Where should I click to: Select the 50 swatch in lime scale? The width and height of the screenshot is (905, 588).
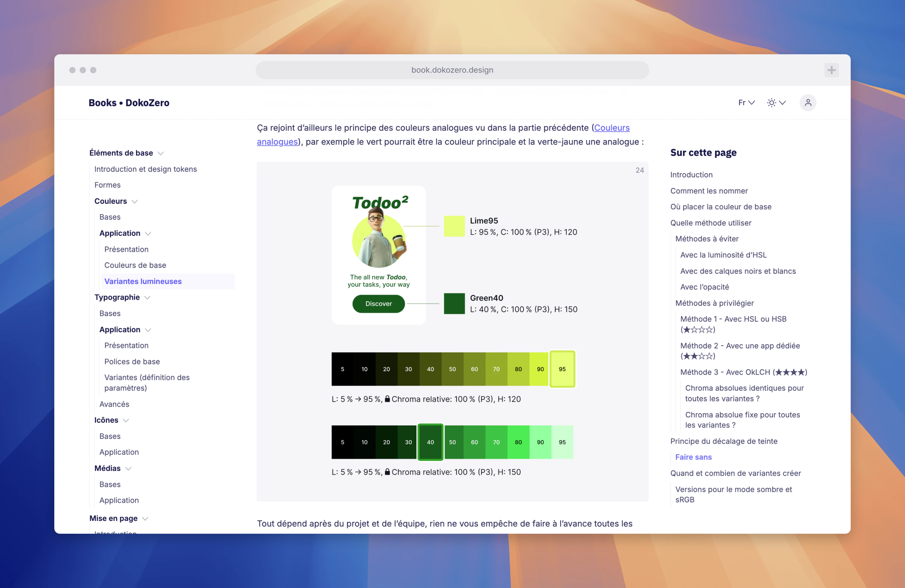click(x=452, y=369)
